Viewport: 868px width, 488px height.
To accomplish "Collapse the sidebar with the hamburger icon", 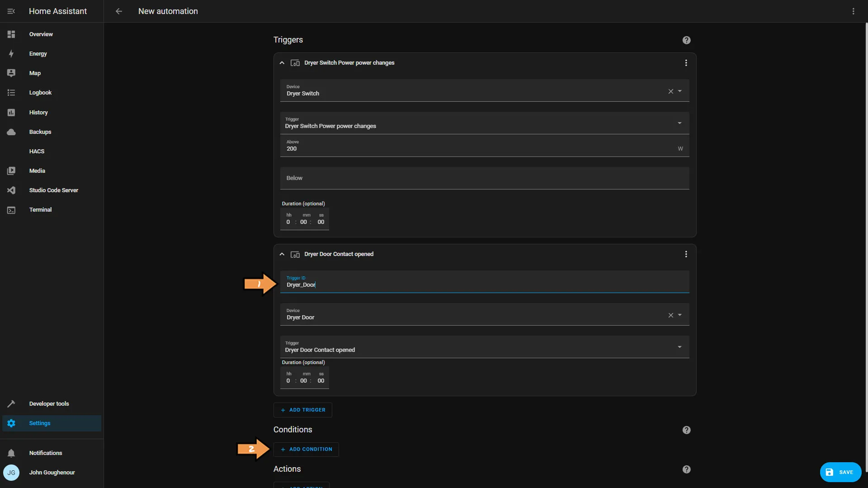I will click(x=11, y=11).
